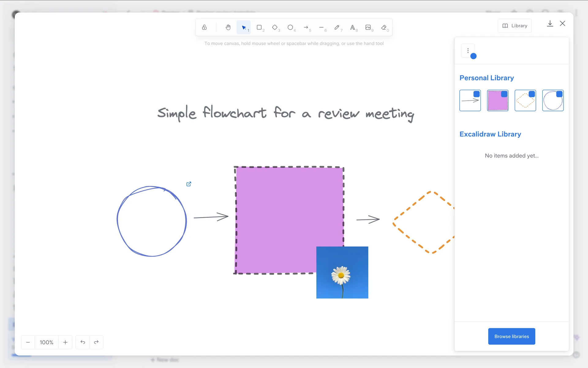The width and height of the screenshot is (588, 368).
Task: Toggle the Library panel button
Action: pos(514,26)
